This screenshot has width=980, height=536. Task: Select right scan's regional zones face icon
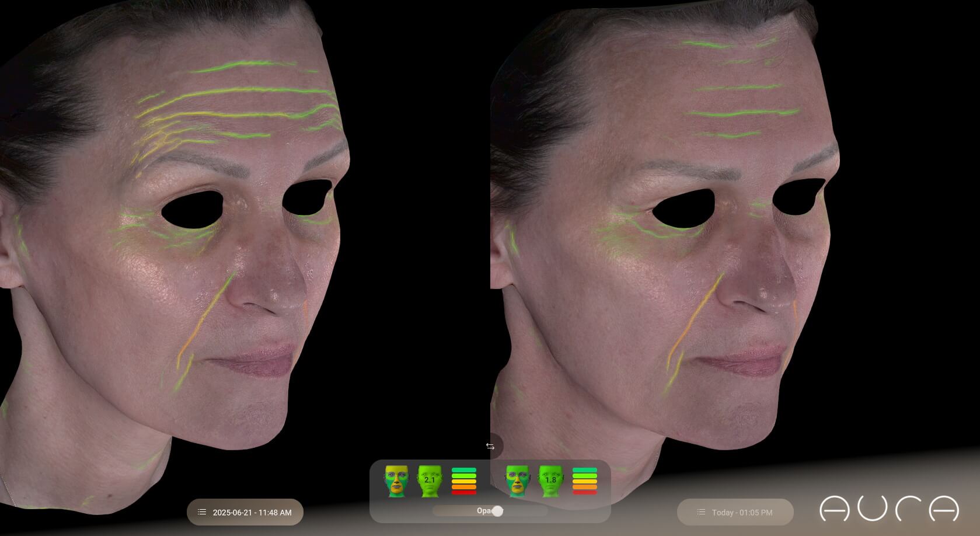(x=517, y=481)
